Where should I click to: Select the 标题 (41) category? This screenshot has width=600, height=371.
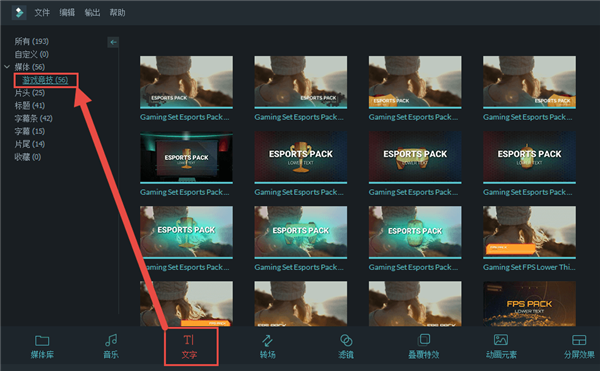point(29,106)
